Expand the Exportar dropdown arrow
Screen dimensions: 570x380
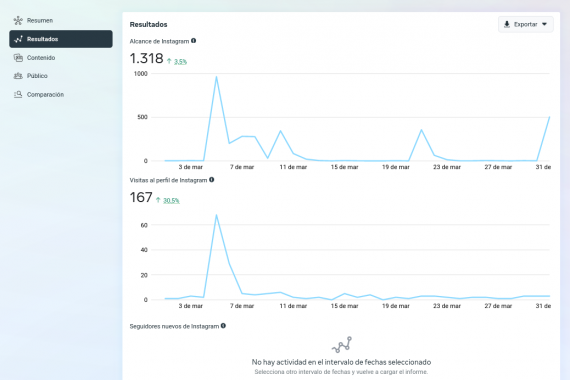click(x=544, y=24)
